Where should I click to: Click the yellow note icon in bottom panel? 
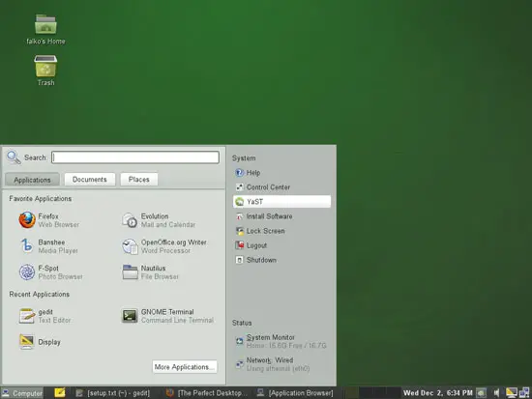point(60,393)
